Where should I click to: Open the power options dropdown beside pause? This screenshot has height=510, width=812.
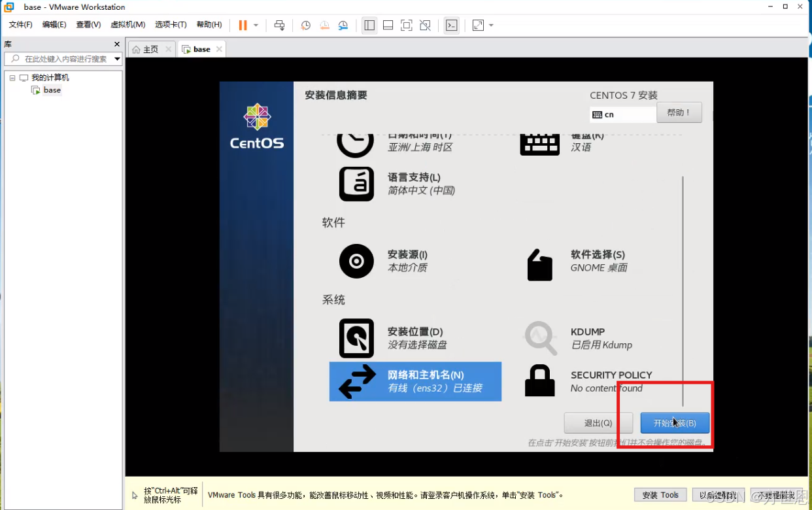click(256, 25)
